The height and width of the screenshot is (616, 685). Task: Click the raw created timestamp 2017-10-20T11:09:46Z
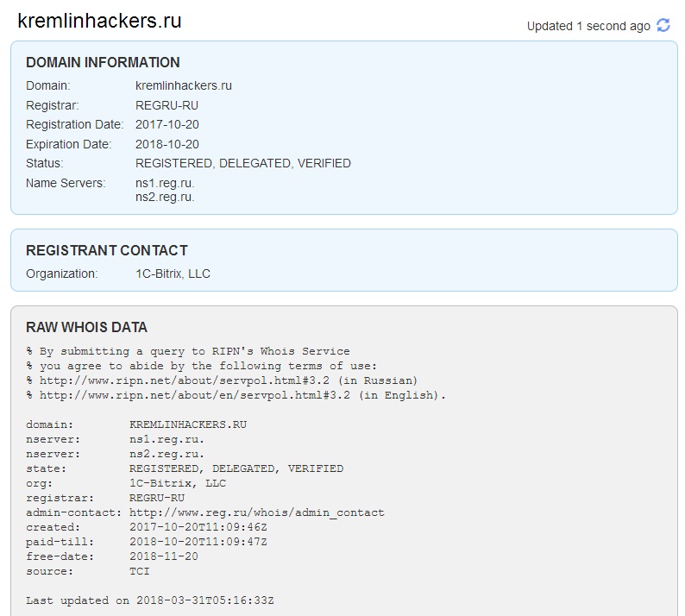tap(198, 527)
